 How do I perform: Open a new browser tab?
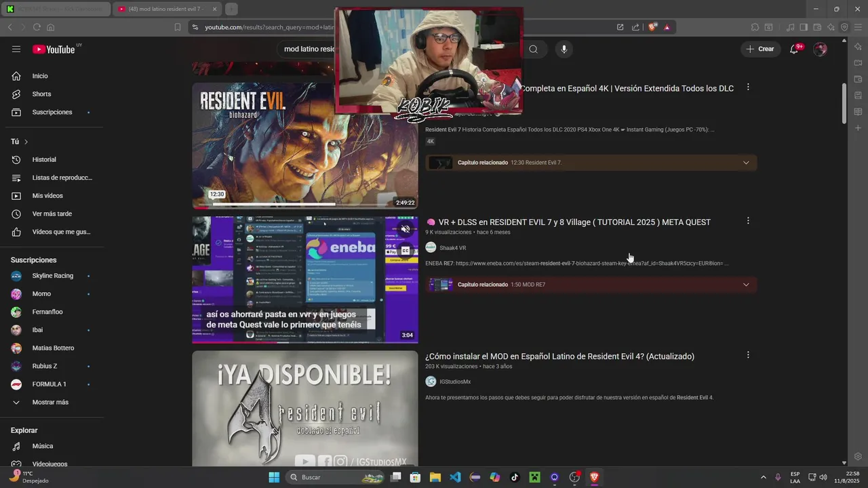click(231, 9)
